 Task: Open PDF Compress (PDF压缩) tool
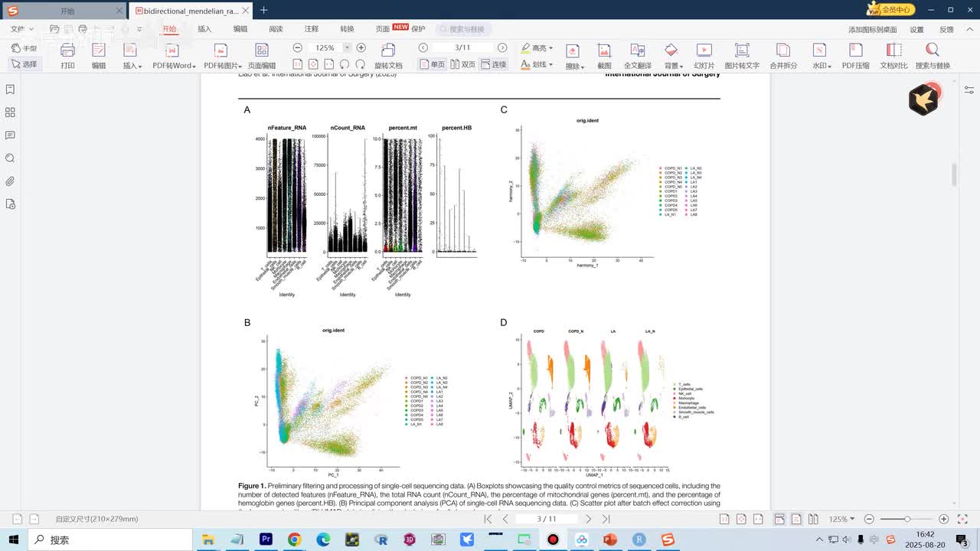[x=855, y=57]
